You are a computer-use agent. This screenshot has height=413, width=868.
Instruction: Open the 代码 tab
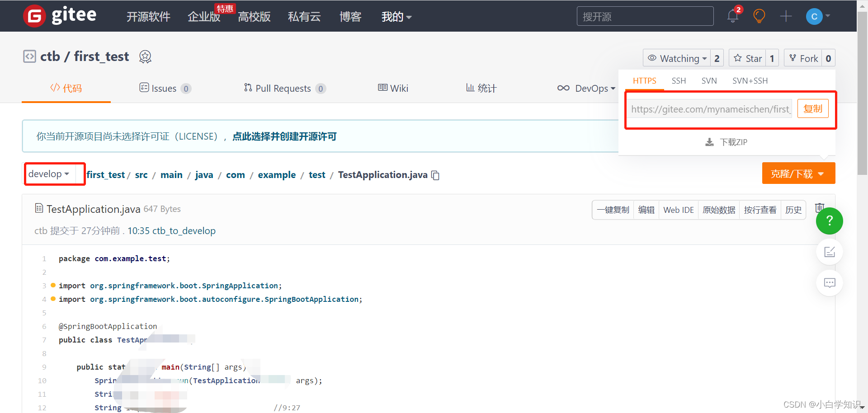tap(66, 88)
